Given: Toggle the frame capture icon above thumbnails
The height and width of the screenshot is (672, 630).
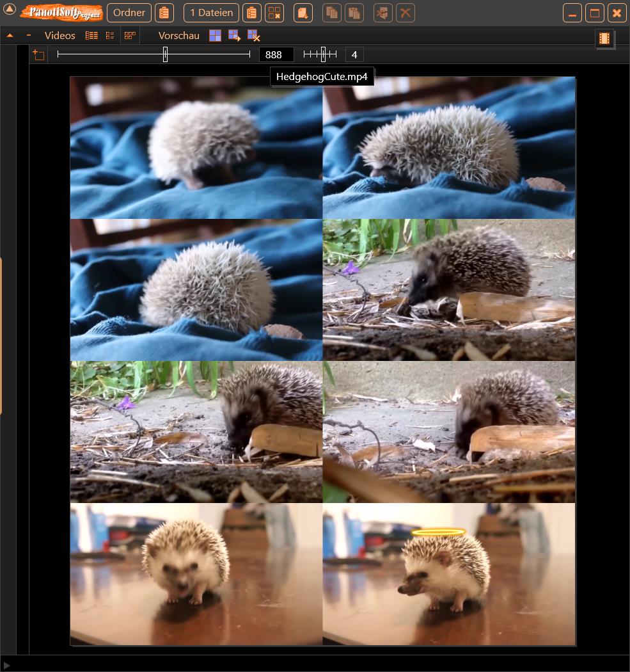Looking at the screenshot, I should tap(38, 54).
